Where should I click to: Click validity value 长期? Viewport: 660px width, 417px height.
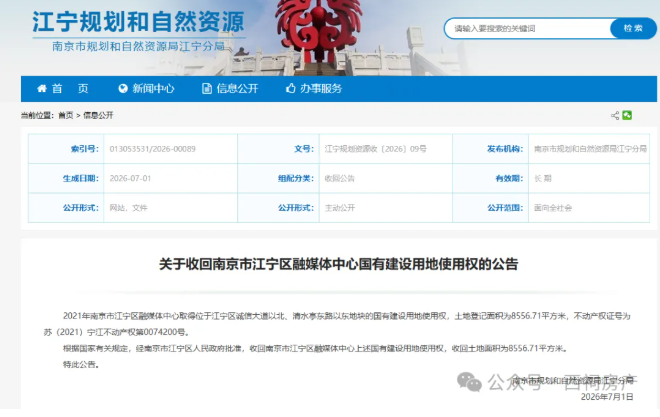tap(543, 178)
